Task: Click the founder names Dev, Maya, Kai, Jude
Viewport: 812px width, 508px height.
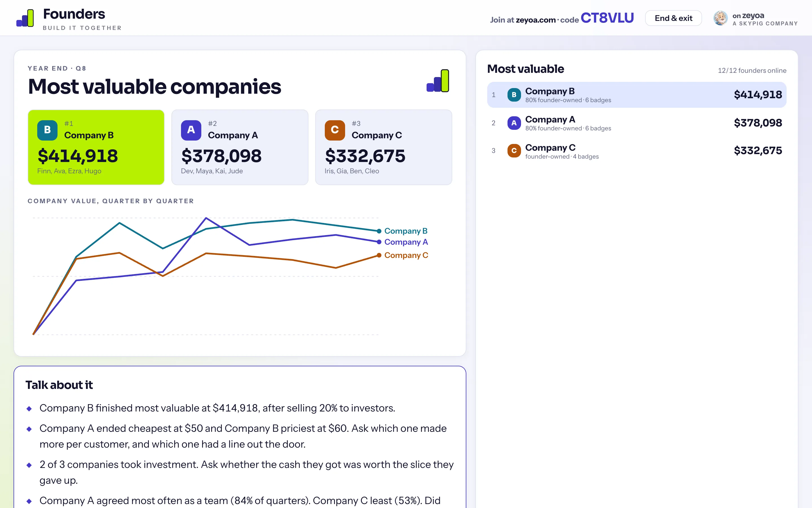Action: (212, 171)
